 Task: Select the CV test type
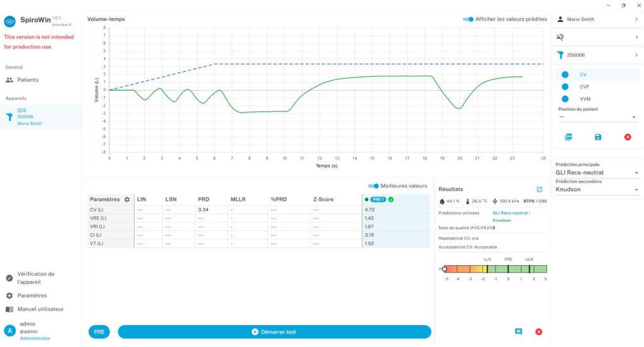click(x=598, y=74)
